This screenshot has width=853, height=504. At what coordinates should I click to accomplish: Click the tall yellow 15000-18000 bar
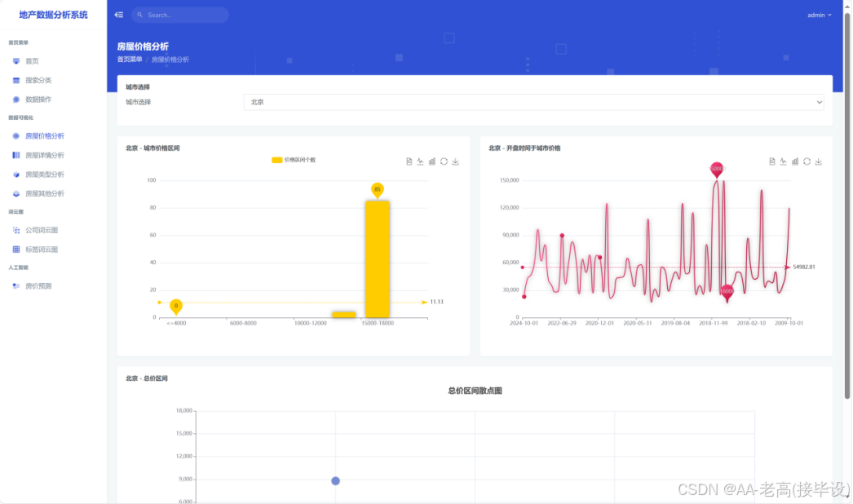pyautogui.click(x=378, y=259)
